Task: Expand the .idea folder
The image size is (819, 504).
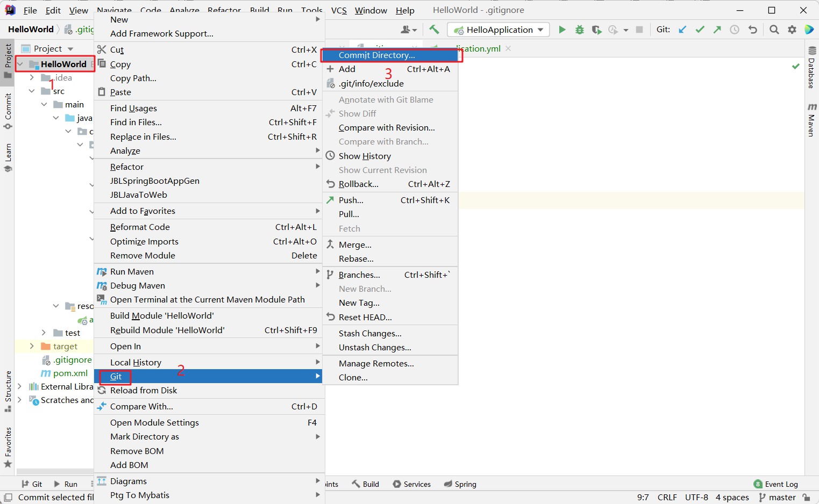Action: click(x=32, y=78)
